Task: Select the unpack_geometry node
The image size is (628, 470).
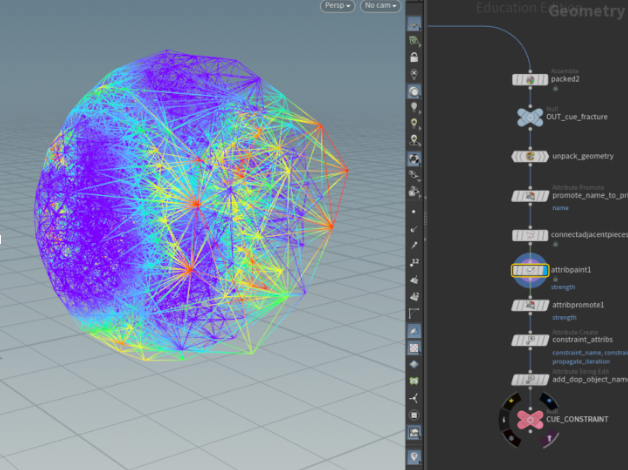Action: [530, 157]
